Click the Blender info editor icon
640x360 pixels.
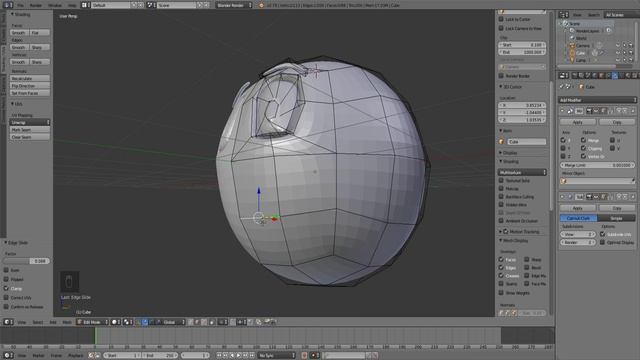tap(8, 5)
